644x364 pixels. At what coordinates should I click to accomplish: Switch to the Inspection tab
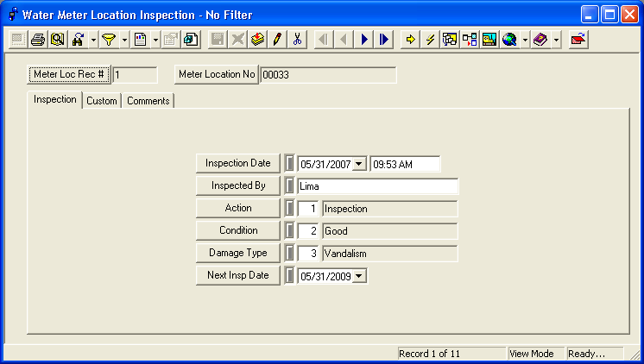tap(54, 99)
